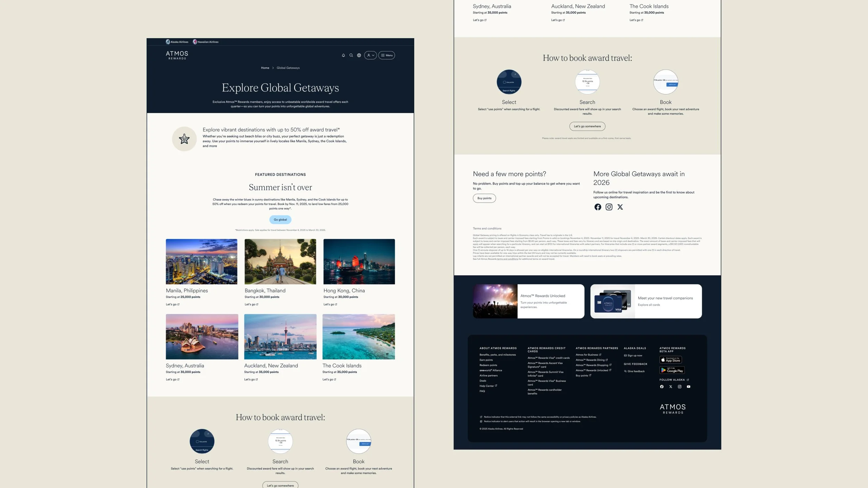Click the YouTube icon in footer

tap(688, 387)
